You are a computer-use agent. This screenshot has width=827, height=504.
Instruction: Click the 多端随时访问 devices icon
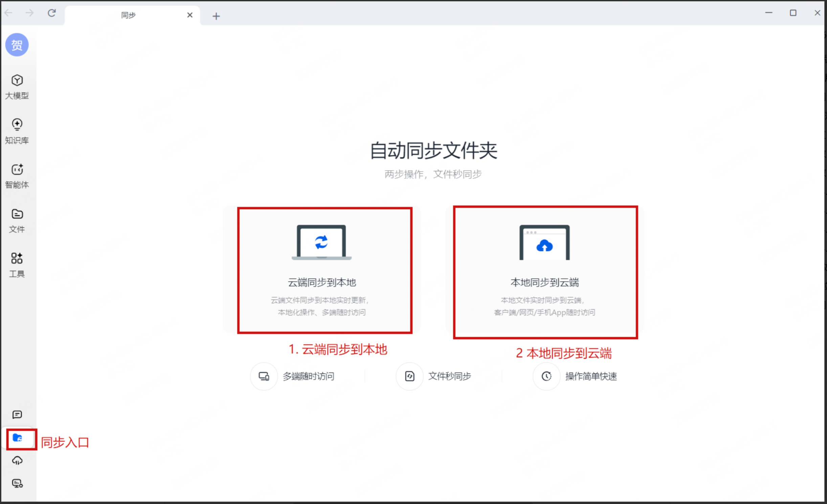(263, 376)
